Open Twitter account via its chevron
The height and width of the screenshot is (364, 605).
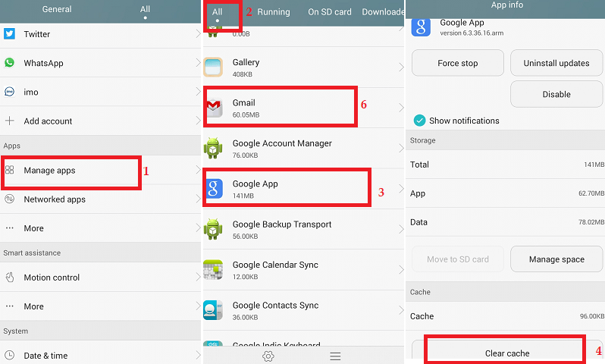click(x=198, y=33)
